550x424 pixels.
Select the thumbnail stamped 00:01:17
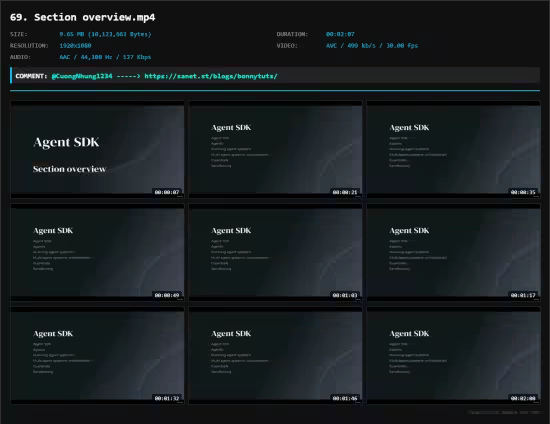point(454,253)
